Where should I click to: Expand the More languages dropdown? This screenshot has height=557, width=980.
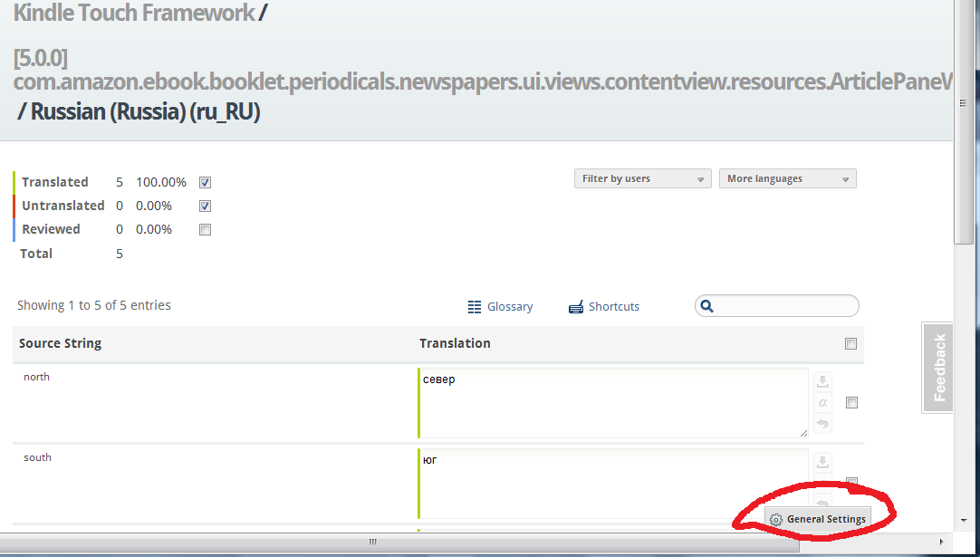[x=787, y=178]
